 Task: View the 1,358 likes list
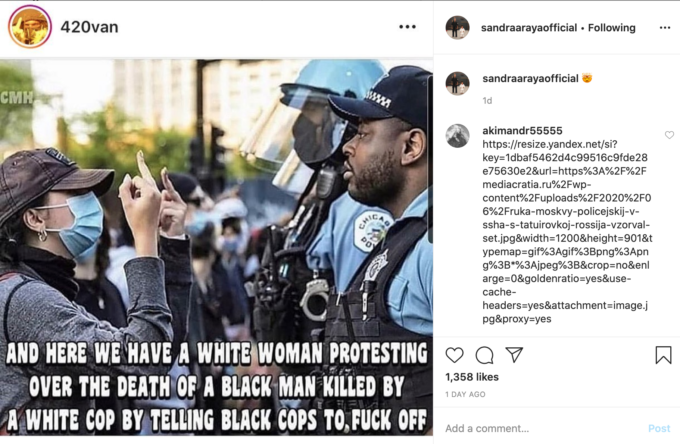click(472, 377)
